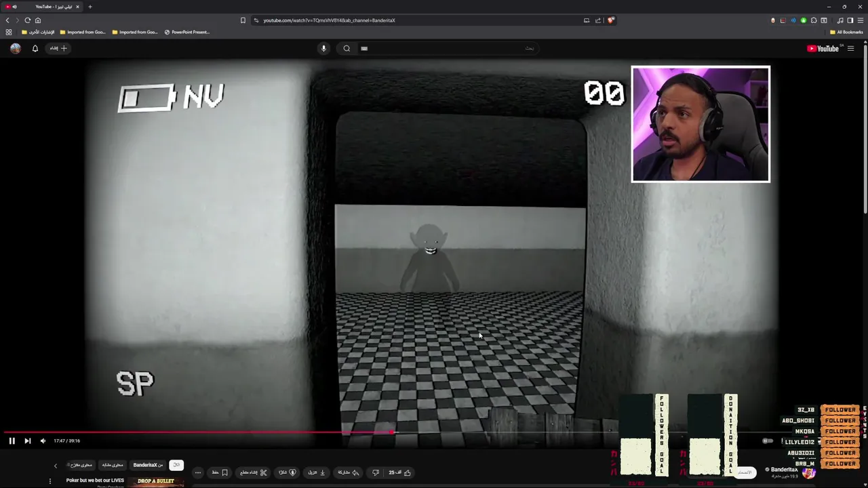
Task: Select the All (الكل) filter chip
Action: [x=176, y=465]
